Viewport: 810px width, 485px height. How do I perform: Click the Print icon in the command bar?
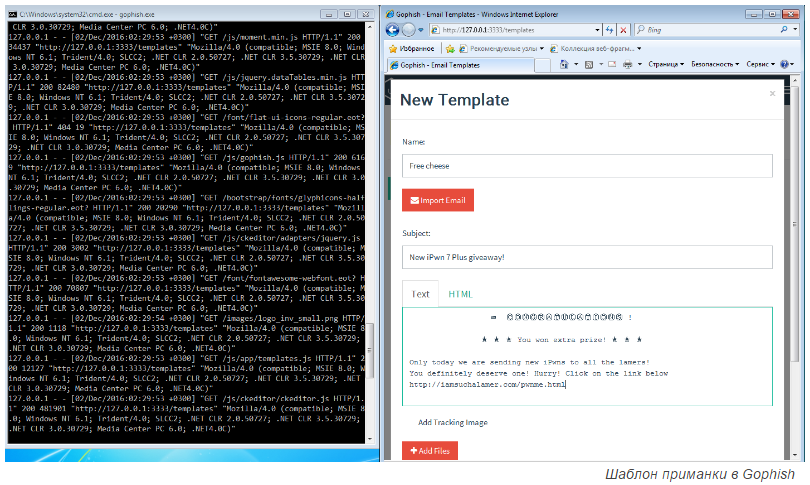(628, 65)
